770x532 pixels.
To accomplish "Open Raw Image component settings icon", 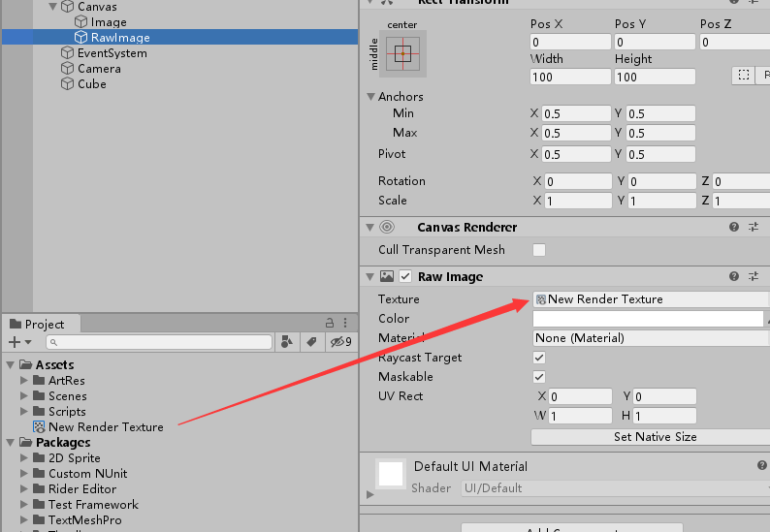I will [x=754, y=276].
